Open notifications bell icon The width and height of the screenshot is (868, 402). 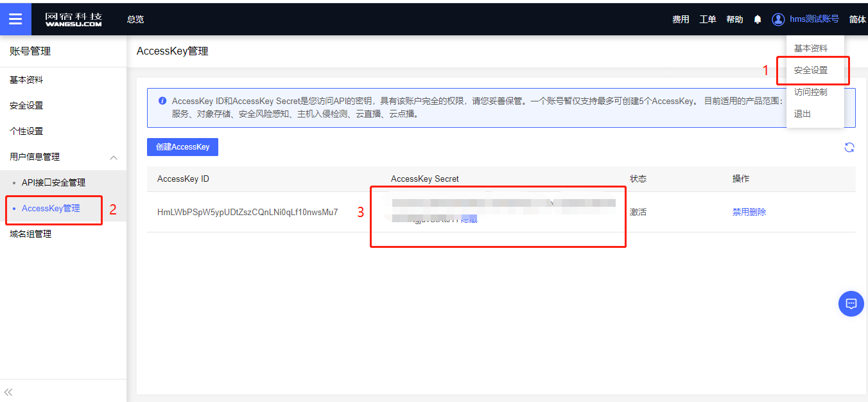pos(758,19)
